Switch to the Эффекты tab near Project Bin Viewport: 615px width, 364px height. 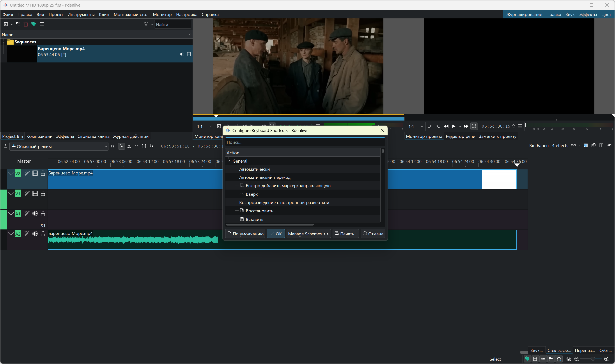(65, 136)
